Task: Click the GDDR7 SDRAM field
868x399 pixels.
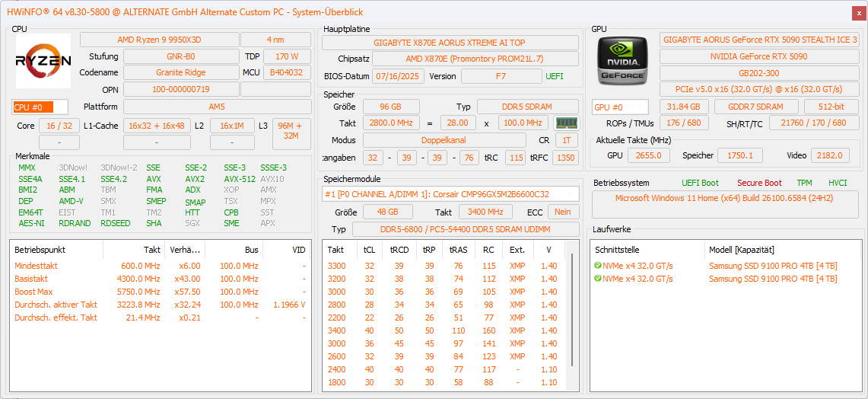Action: pyautogui.click(x=755, y=107)
